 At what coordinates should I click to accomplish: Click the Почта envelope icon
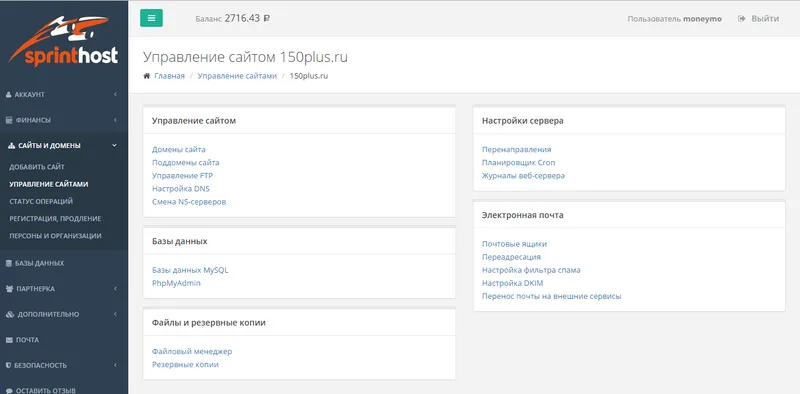[x=9, y=340]
